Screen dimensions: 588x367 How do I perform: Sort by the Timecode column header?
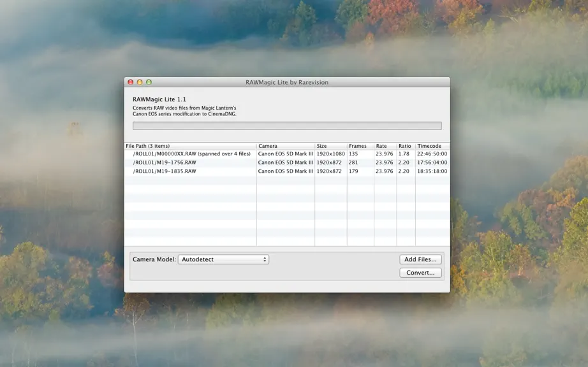point(432,146)
